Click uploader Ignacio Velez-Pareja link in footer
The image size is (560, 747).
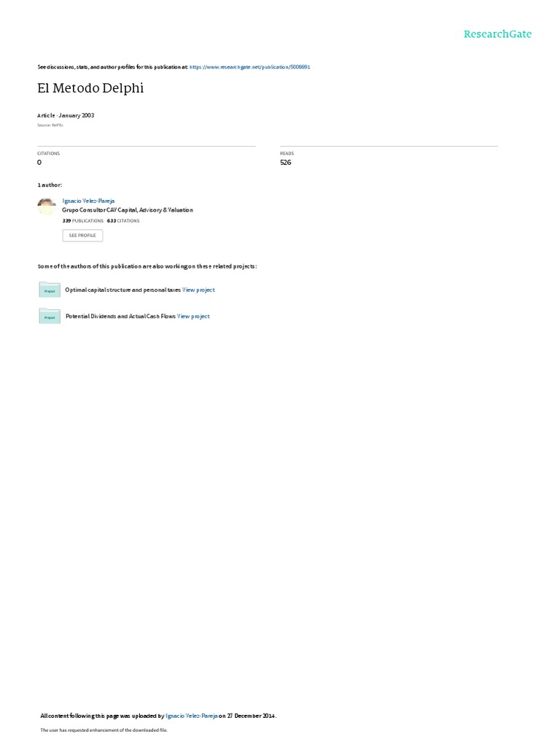coord(192,716)
